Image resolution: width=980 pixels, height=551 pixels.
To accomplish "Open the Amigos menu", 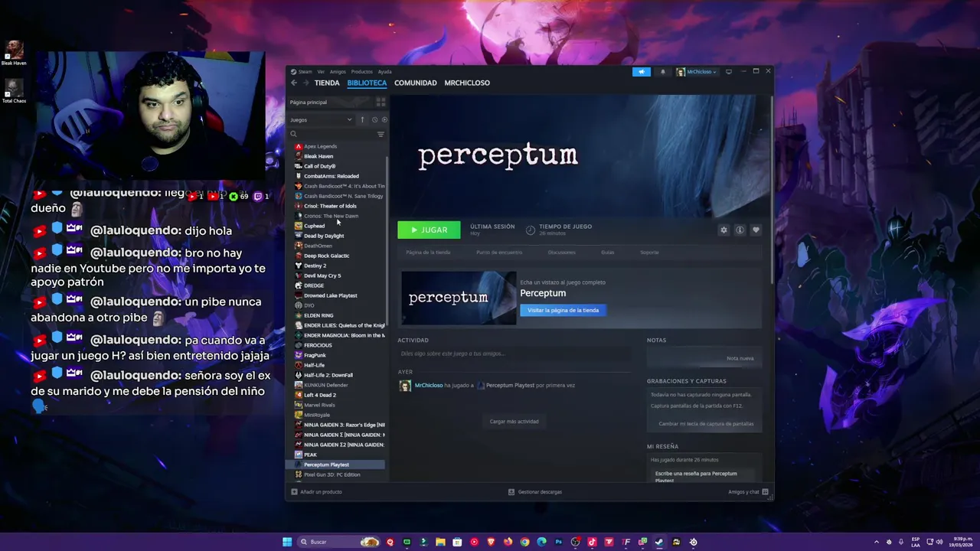I will (x=338, y=72).
